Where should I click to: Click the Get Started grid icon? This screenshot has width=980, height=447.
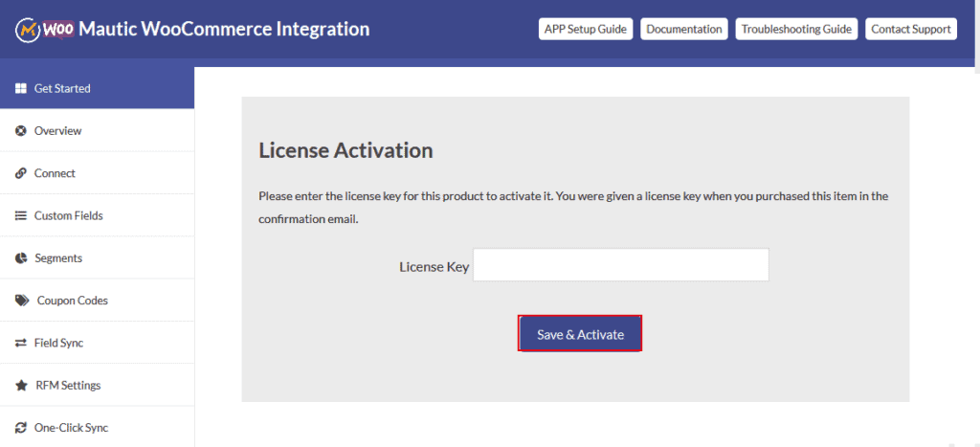tap(21, 88)
